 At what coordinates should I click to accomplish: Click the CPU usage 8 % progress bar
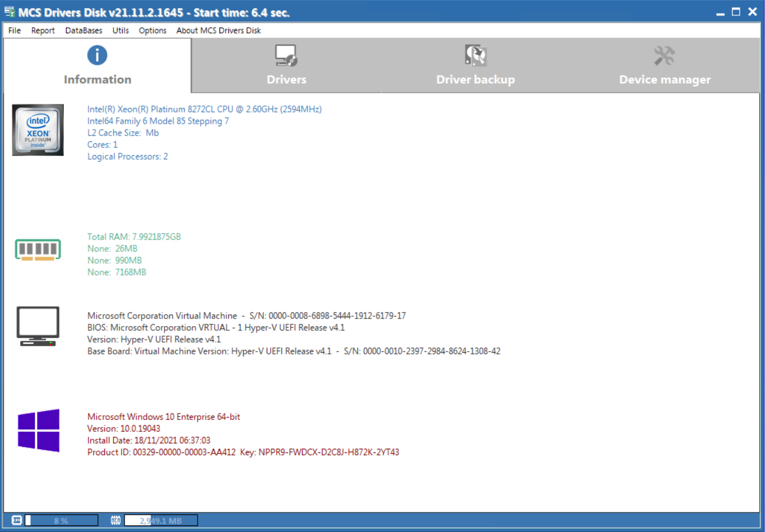tap(61, 520)
